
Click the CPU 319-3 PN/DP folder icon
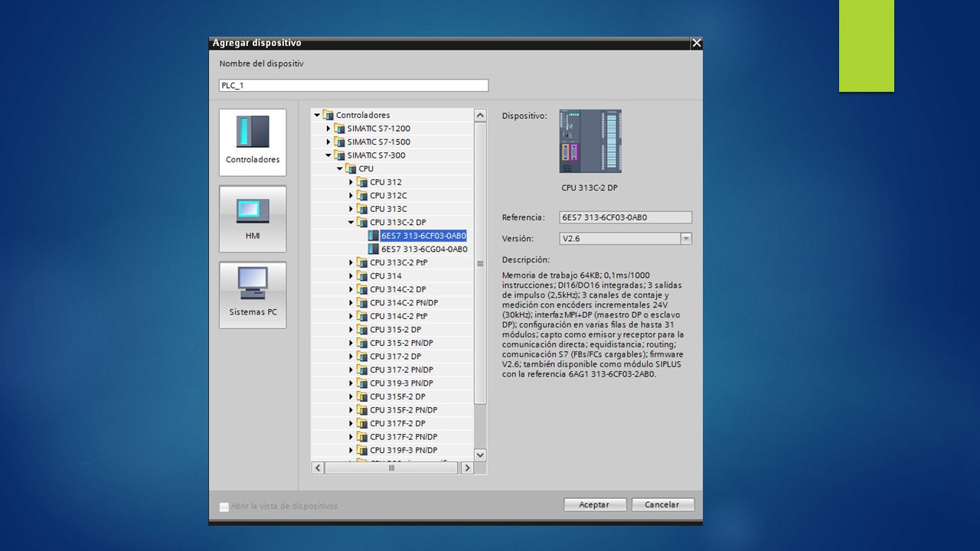click(x=363, y=383)
